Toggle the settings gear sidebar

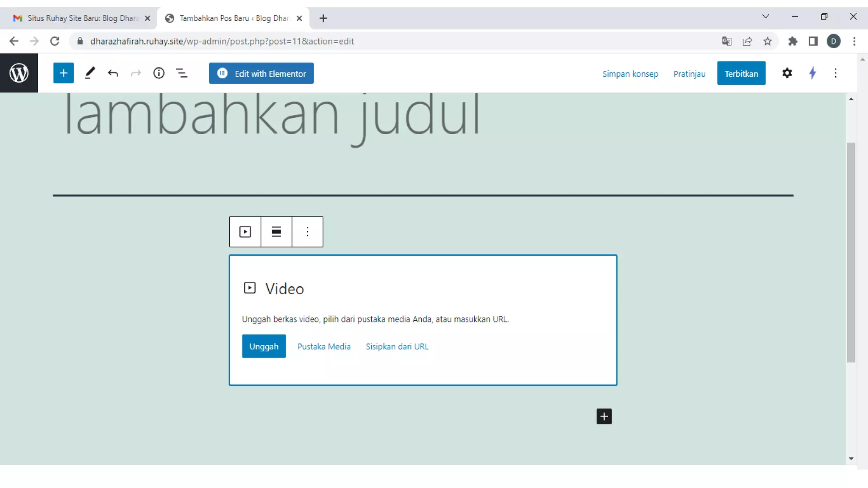[787, 73]
